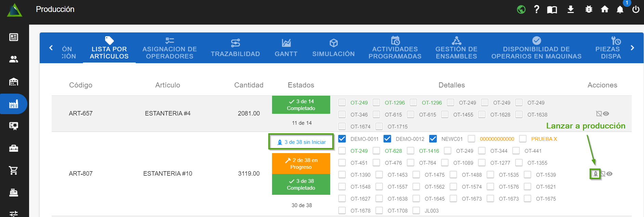The image size is (644, 217).
Task: Switch to the Gantt tab
Action: click(286, 48)
